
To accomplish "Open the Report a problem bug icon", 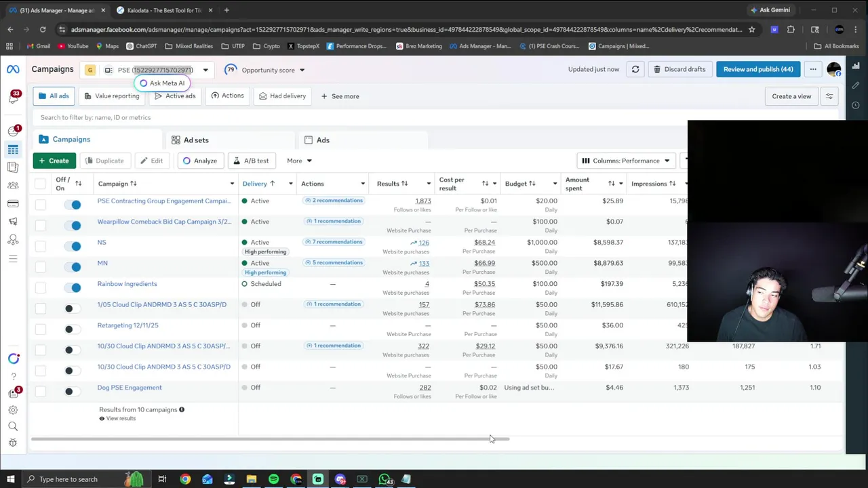I will pos(13,443).
